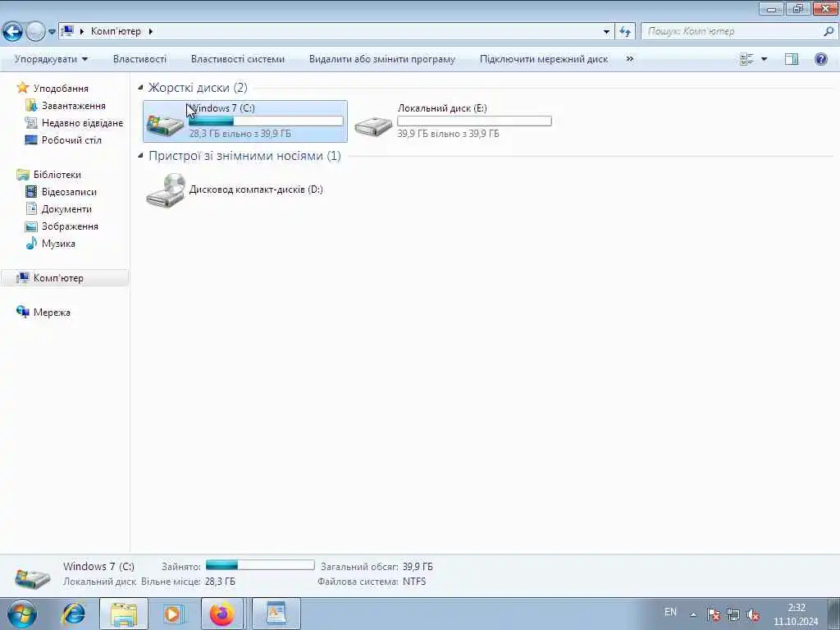Select the Windows 7 (C:) drive icon
This screenshot has width=840, height=630.
(165, 126)
